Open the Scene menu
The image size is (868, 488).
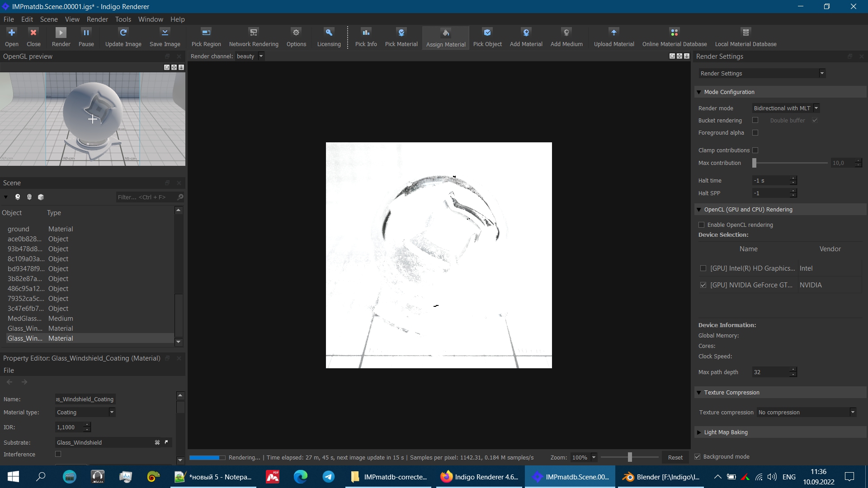(49, 19)
